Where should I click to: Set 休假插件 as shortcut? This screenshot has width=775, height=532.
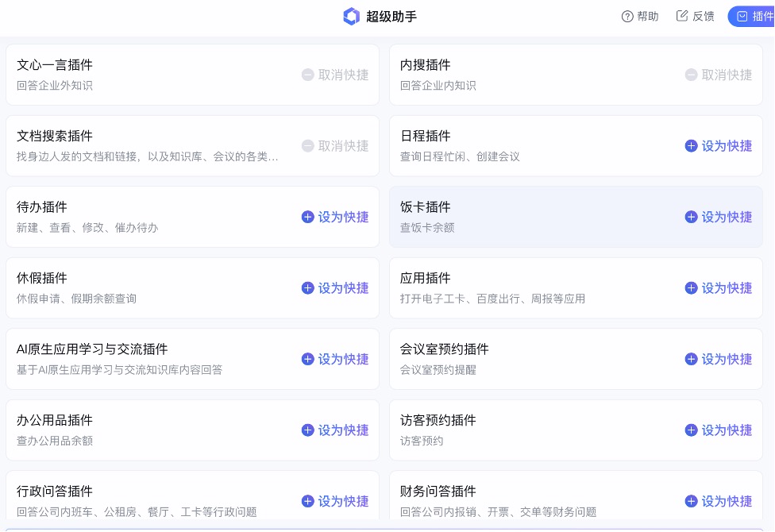[x=335, y=288]
